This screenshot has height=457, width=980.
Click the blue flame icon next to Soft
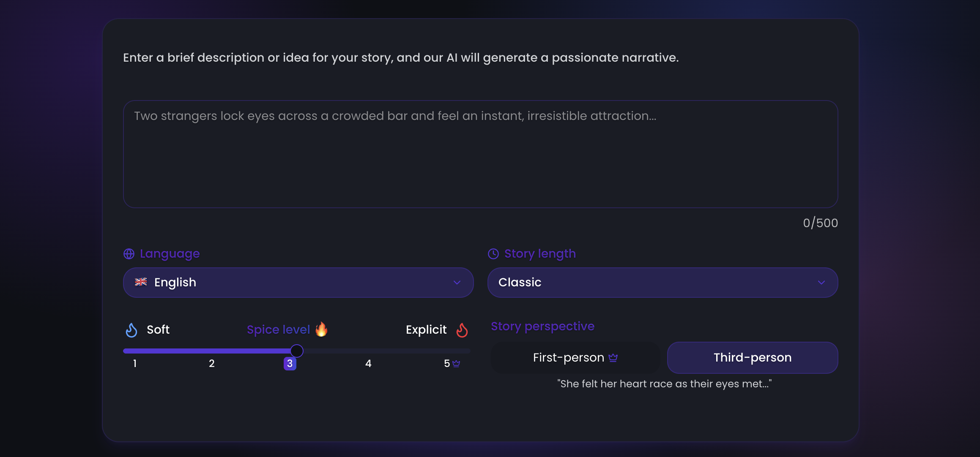point(131,330)
